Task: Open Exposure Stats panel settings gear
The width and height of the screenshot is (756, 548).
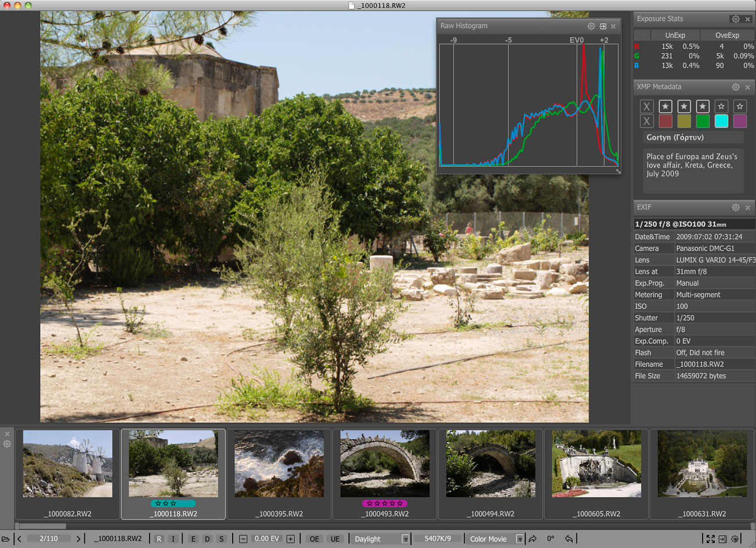Action: click(736, 19)
